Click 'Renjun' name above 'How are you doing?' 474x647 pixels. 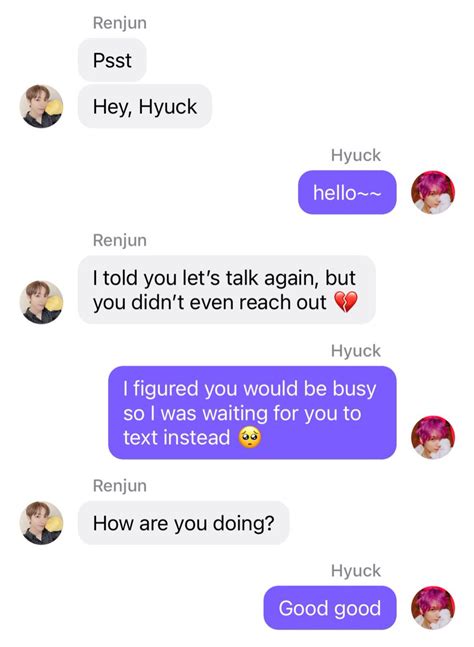pyautogui.click(x=120, y=486)
